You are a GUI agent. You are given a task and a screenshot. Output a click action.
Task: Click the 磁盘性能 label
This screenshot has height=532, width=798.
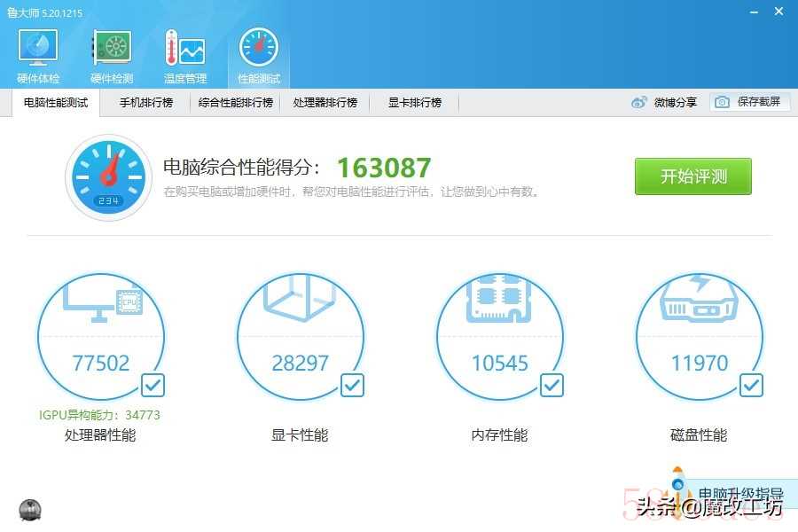(x=699, y=434)
